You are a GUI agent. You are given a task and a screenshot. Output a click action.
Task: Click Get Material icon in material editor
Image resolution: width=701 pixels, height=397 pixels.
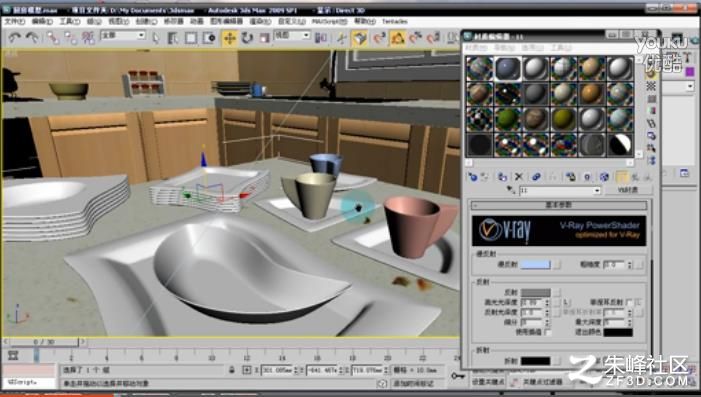473,177
